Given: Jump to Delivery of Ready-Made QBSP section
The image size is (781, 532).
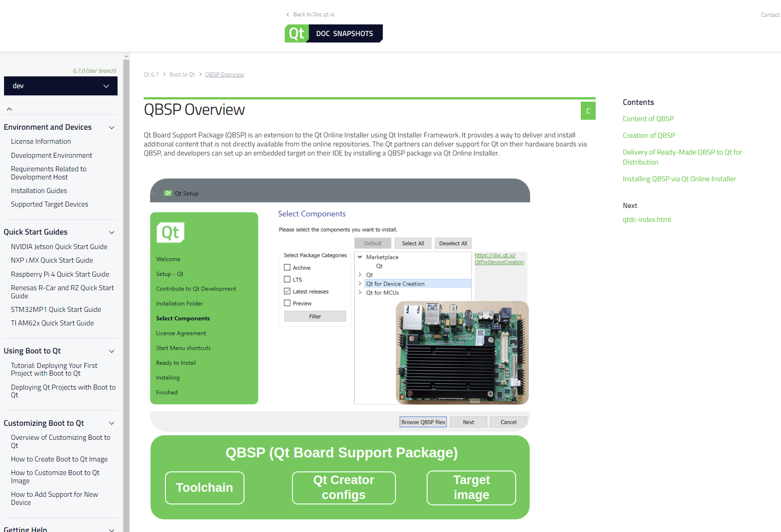Looking at the screenshot, I should 682,157.
